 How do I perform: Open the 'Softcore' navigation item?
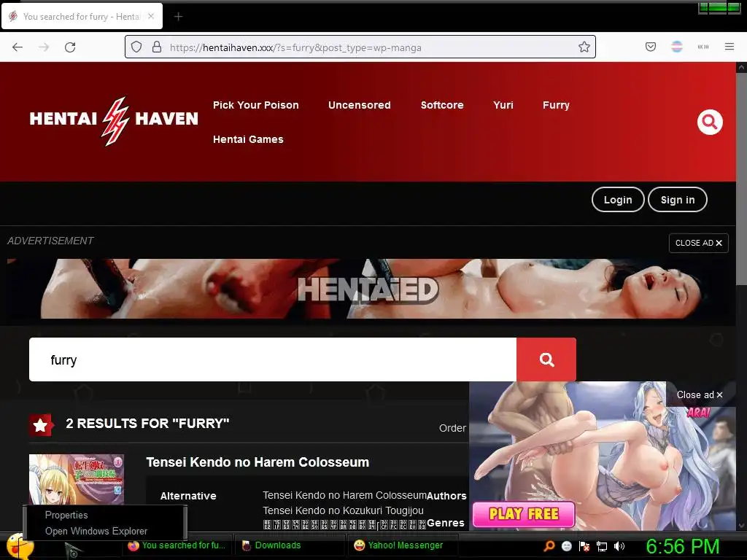[442, 105]
